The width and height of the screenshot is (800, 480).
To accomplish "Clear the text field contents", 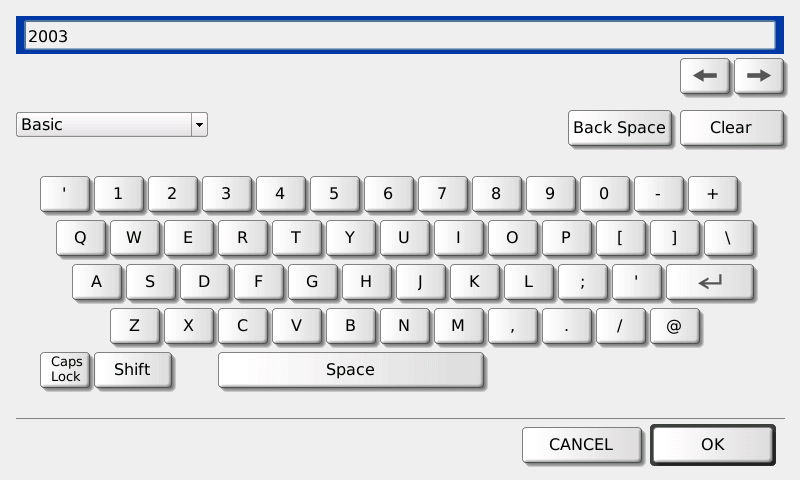I will 731,128.
